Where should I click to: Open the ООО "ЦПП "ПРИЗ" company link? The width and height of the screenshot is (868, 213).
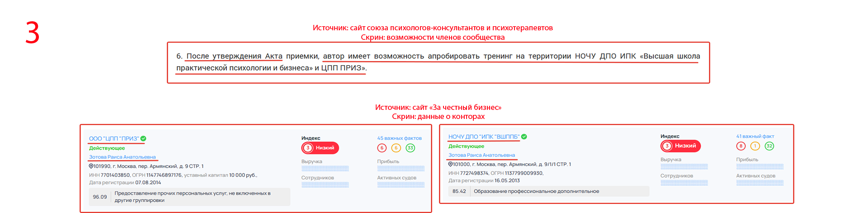coord(114,138)
